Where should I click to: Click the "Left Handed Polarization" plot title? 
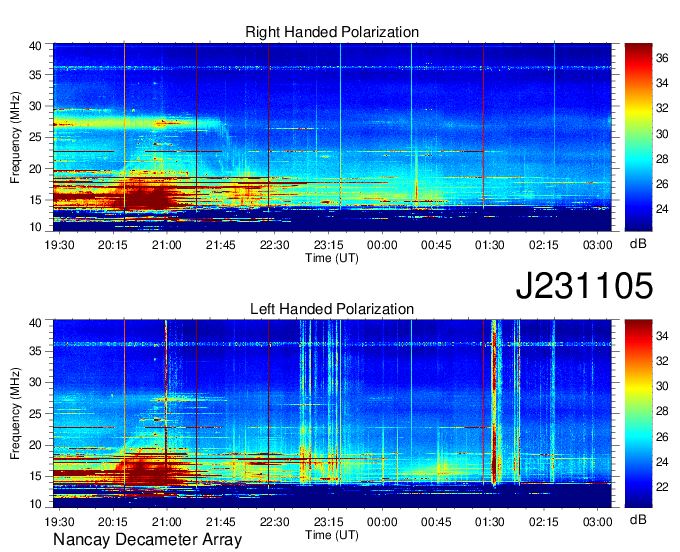(332, 309)
